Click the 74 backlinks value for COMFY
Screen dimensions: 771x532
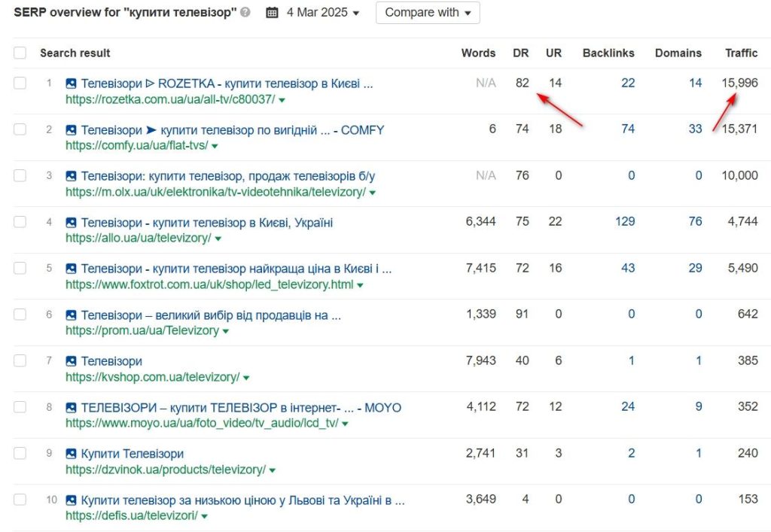[628, 129]
